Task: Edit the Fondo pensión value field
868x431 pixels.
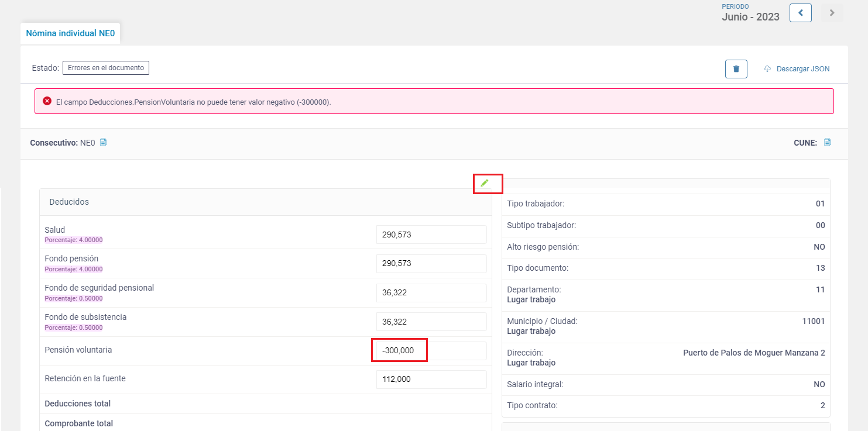Action: [x=431, y=264]
